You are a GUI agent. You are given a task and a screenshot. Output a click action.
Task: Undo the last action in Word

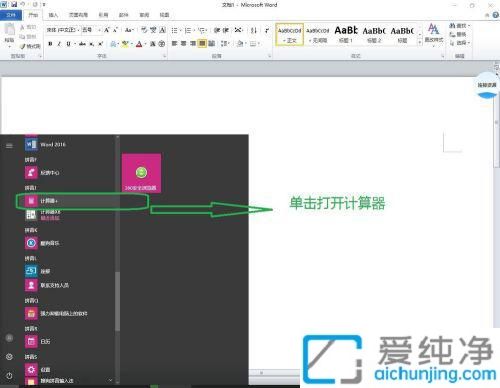tap(23, 5)
